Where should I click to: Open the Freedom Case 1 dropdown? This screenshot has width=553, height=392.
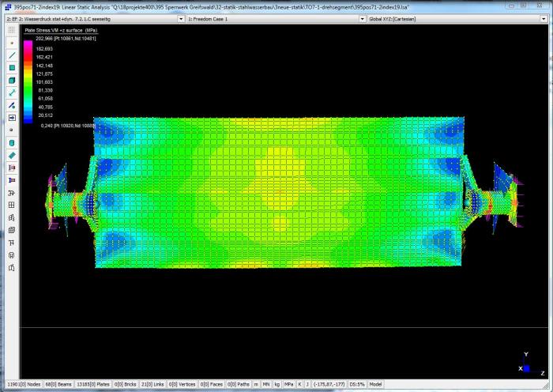coord(363,17)
